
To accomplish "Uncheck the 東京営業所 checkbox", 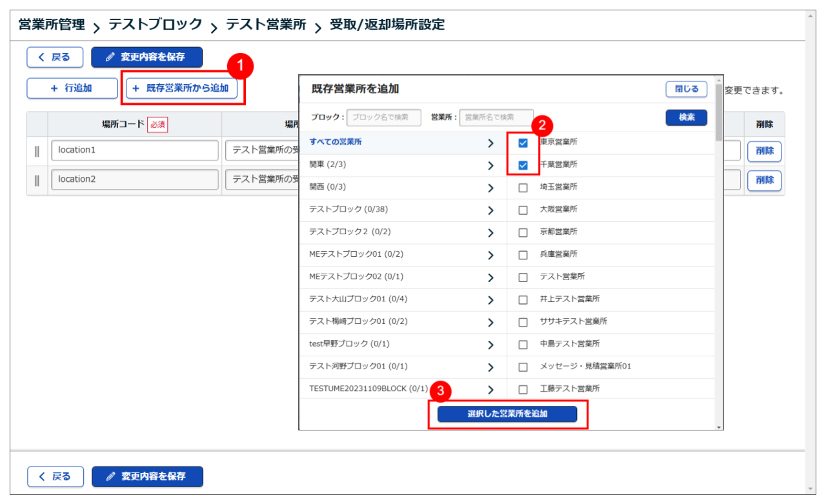I will click(523, 143).
